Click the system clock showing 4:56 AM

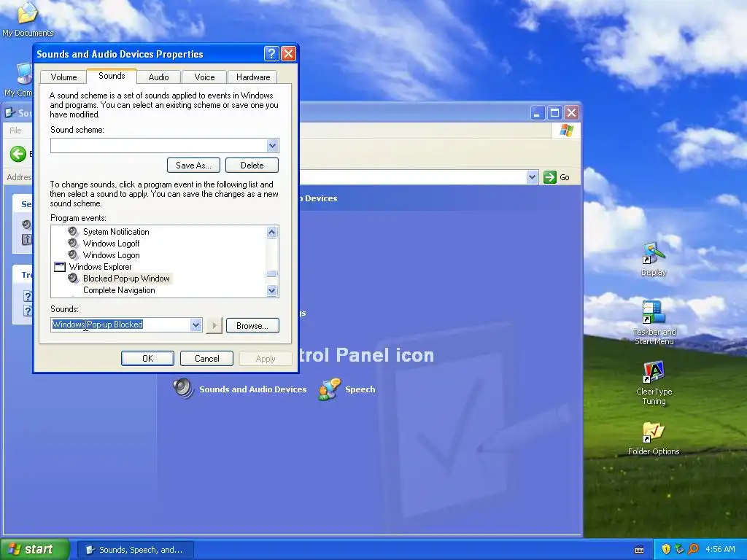pos(720,550)
